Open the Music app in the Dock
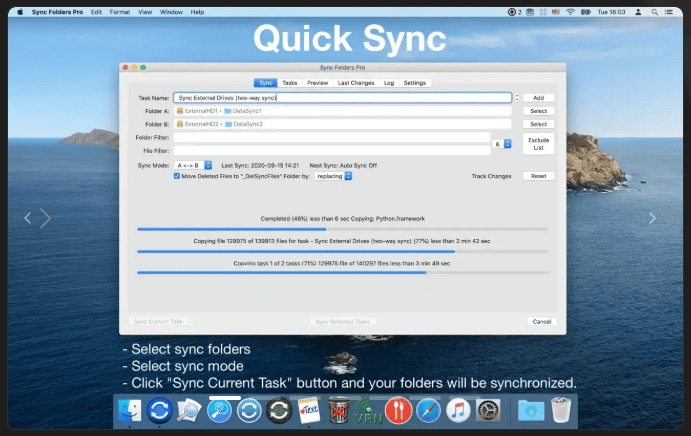 tap(458, 410)
